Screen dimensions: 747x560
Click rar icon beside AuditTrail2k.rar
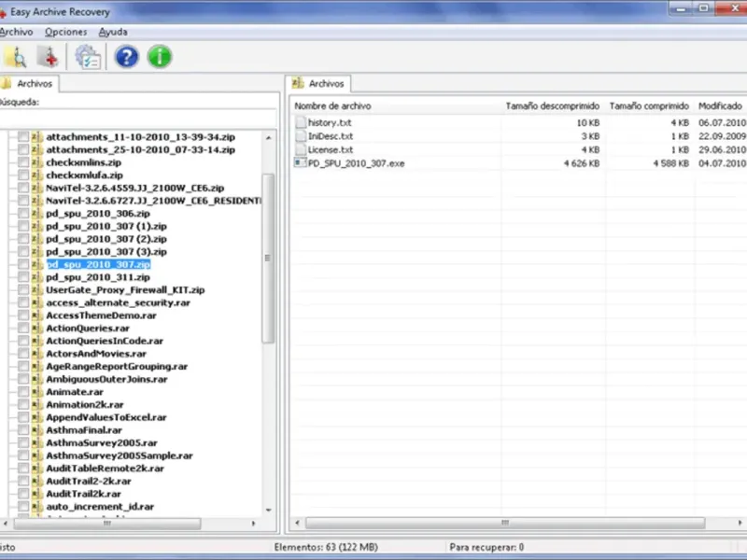click(37, 494)
